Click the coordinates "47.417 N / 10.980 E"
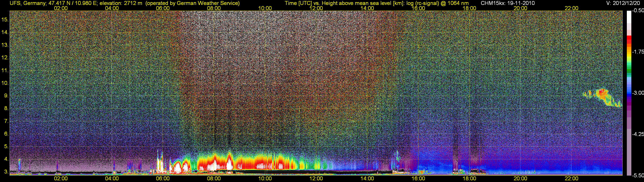The image size is (644, 182). 73,3
